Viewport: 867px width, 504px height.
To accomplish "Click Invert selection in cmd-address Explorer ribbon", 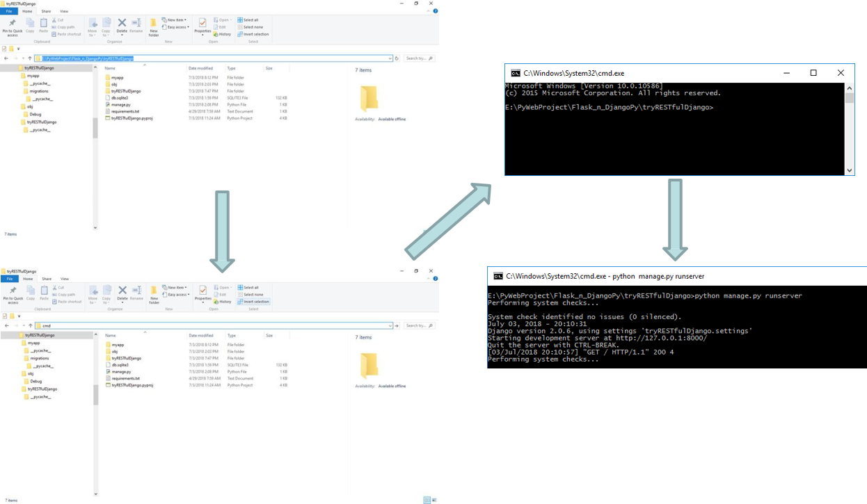I will (x=253, y=302).
